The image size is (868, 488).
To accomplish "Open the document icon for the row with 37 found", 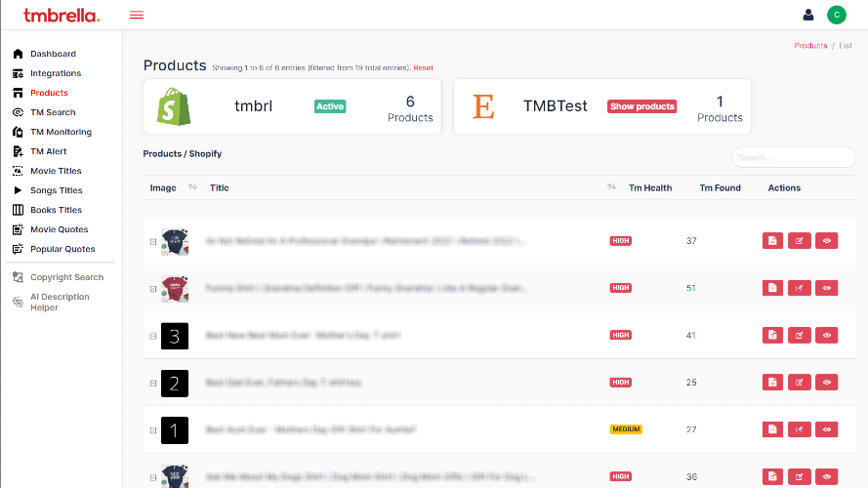I will pos(772,241).
